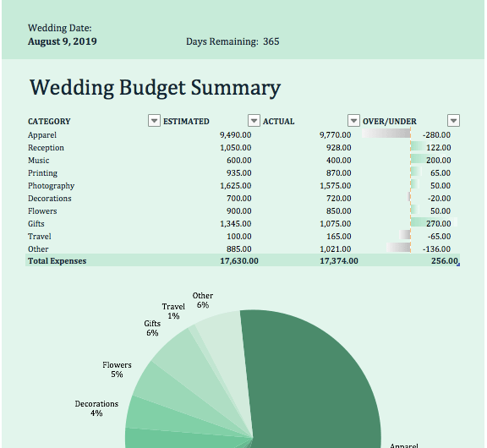
Task: Click actual value 400.00 for Music
Action: coord(339,161)
